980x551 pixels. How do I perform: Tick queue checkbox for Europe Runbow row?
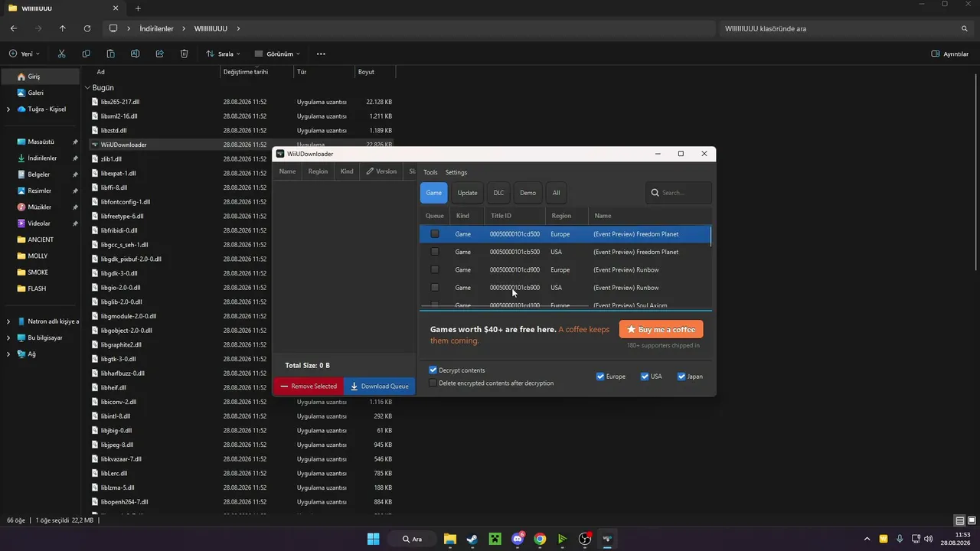coord(435,269)
